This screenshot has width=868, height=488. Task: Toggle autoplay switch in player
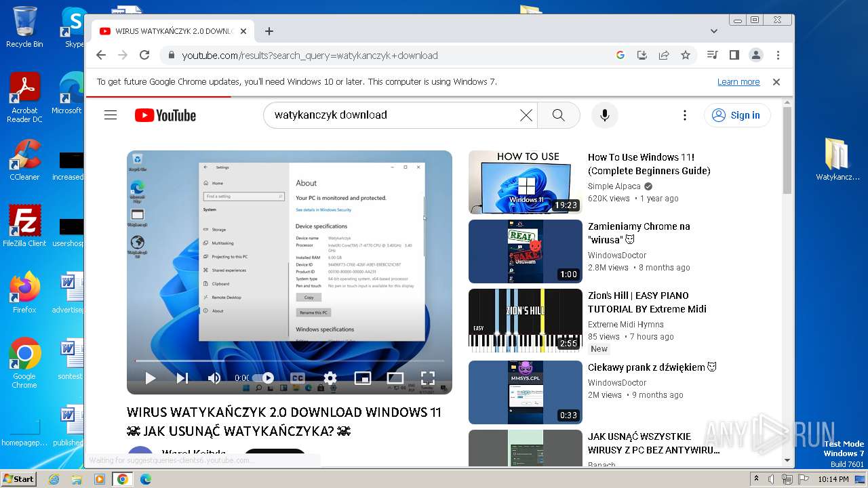pos(264,378)
